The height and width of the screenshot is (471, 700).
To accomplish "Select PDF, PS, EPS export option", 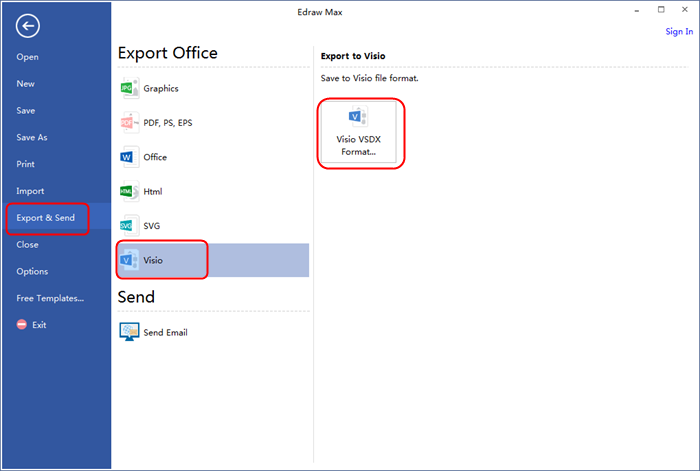I will 168,123.
